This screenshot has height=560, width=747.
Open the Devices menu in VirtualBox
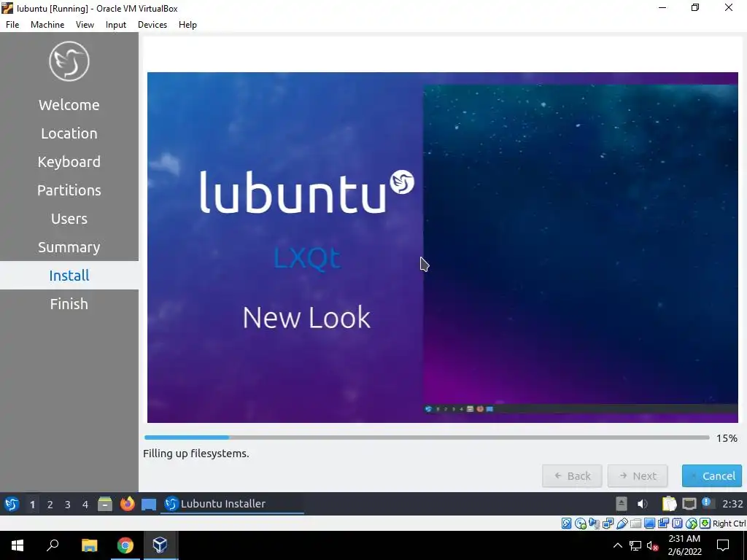point(152,25)
